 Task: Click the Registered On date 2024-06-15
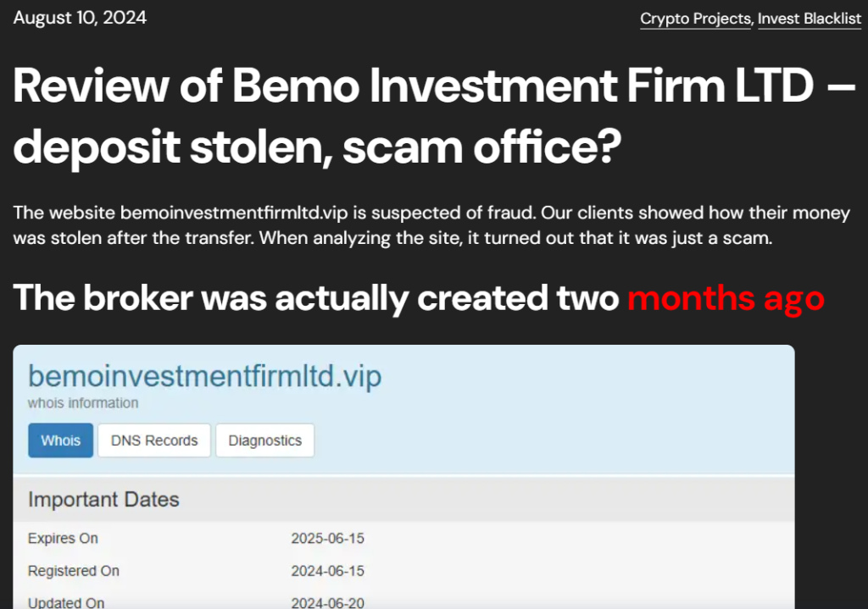pyautogui.click(x=328, y=571)
